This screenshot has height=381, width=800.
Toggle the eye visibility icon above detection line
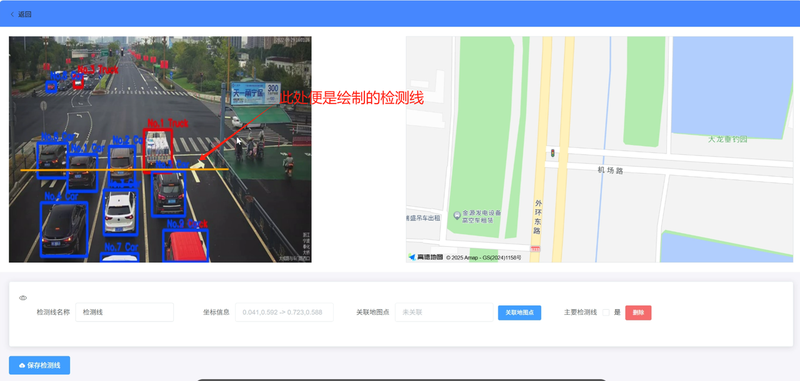click(23, 298)
